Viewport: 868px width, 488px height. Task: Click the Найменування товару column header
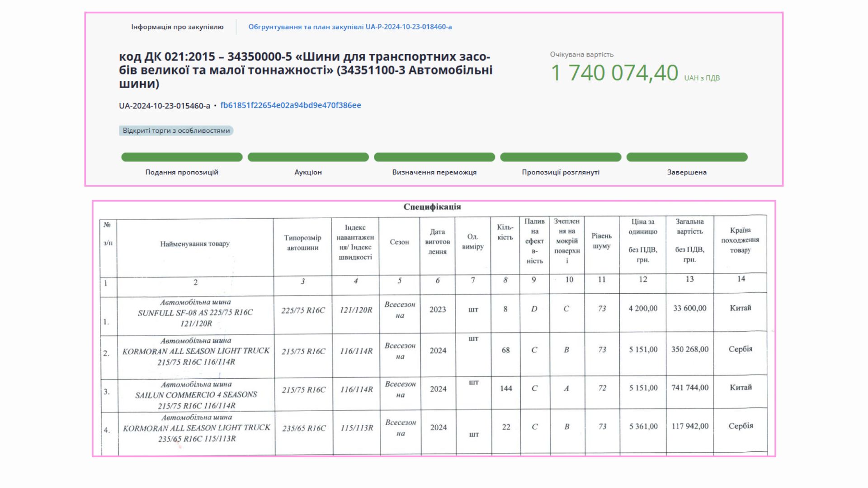point(195,244)
